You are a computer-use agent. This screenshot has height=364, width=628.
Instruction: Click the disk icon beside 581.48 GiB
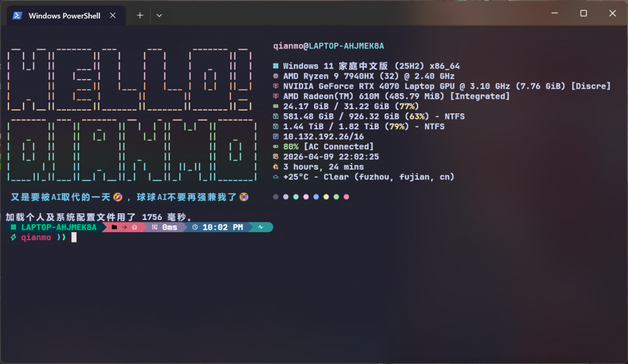point(275,116)
